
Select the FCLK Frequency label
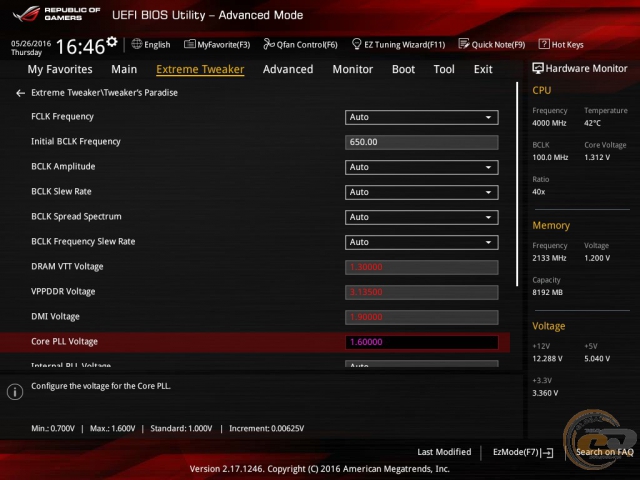pos(62,117)
